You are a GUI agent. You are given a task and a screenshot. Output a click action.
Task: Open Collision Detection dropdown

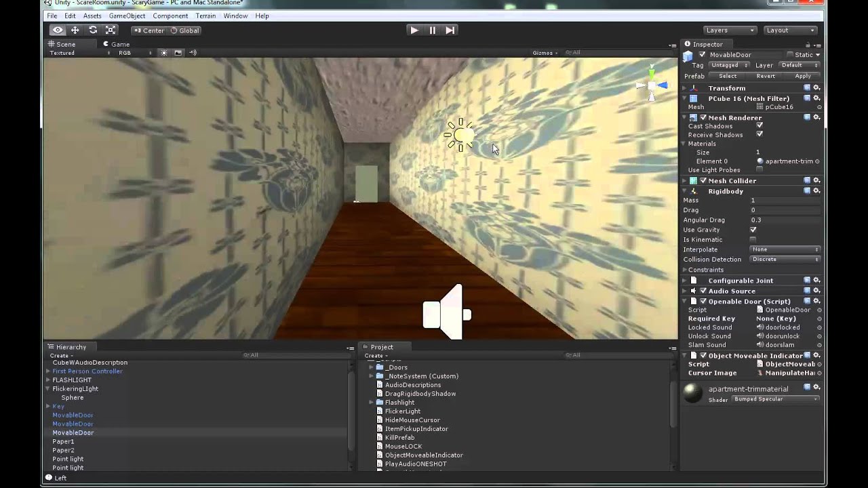(785, 260)
